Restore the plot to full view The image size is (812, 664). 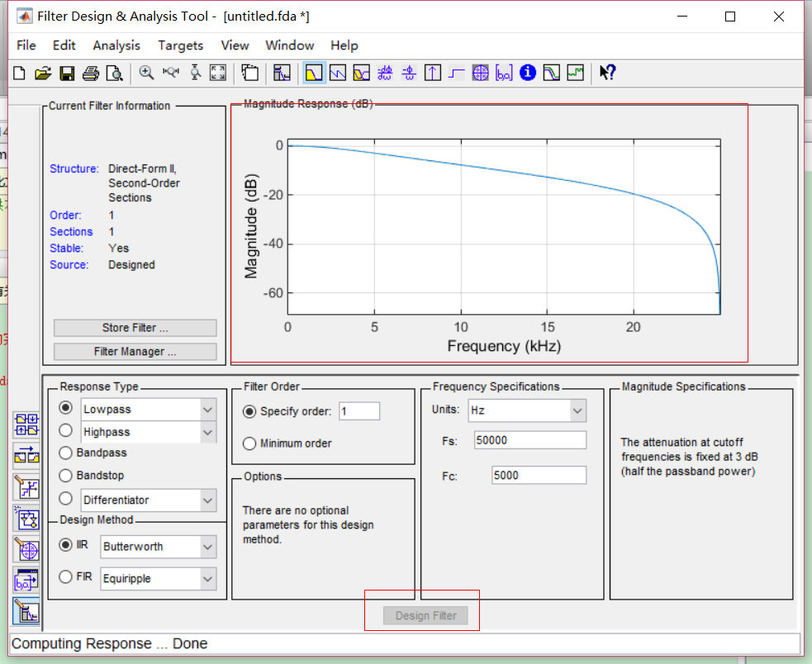[x=218, y=73]
